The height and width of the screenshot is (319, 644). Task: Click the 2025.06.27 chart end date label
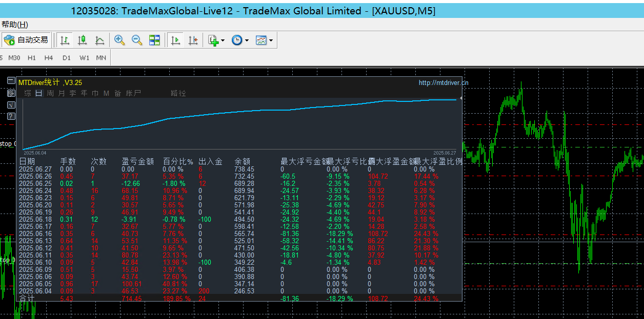click(445, 153)
